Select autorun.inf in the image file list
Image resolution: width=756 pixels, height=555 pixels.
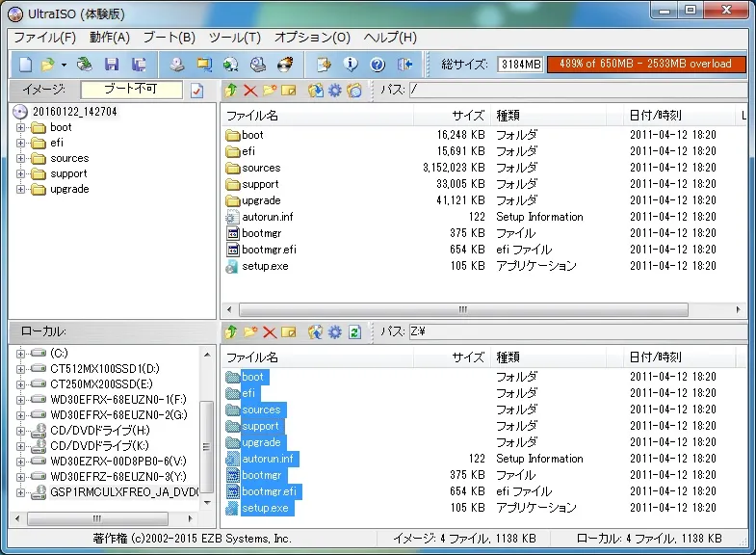[267, 217]
